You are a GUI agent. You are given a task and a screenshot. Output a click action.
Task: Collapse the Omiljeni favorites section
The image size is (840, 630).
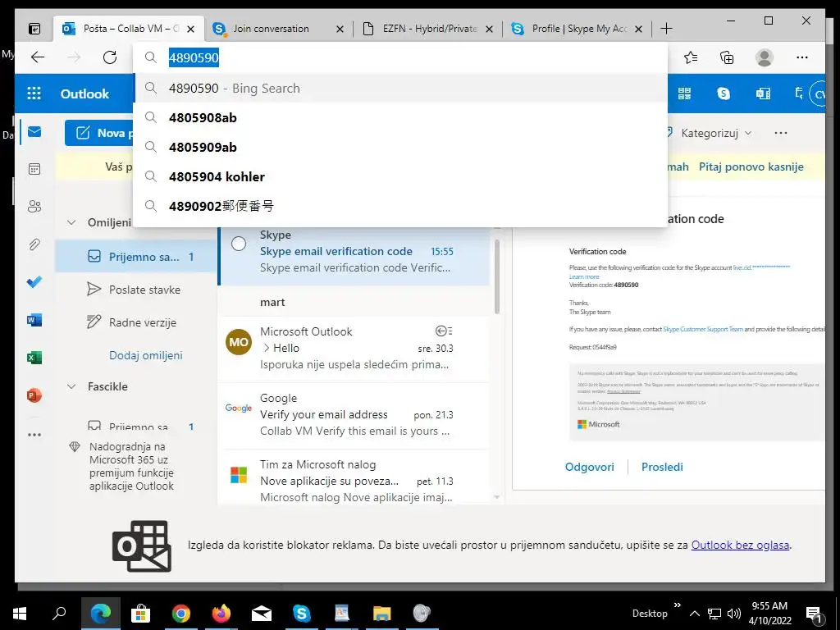click(x=71, y=222)
